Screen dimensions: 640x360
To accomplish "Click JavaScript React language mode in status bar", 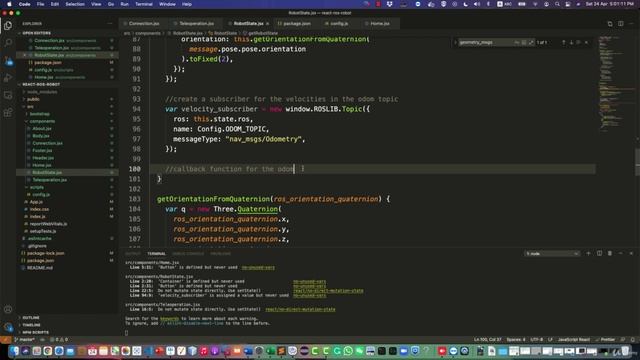I will (x=573, y=340).
